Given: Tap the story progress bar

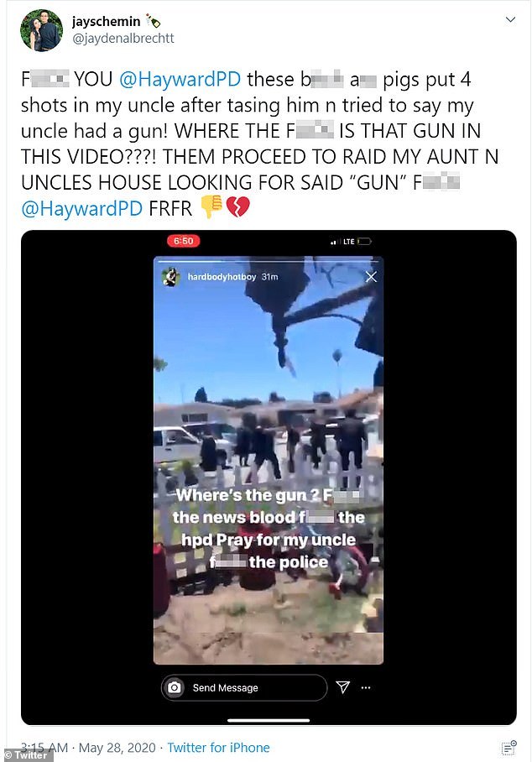Looking at the screenshot, I should (x=269, y=262).
